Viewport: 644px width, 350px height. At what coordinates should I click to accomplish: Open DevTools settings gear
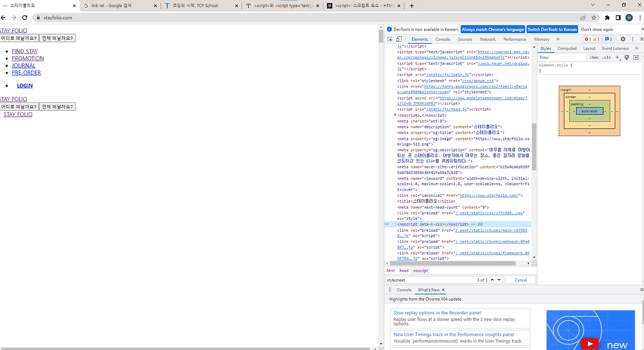622,39
